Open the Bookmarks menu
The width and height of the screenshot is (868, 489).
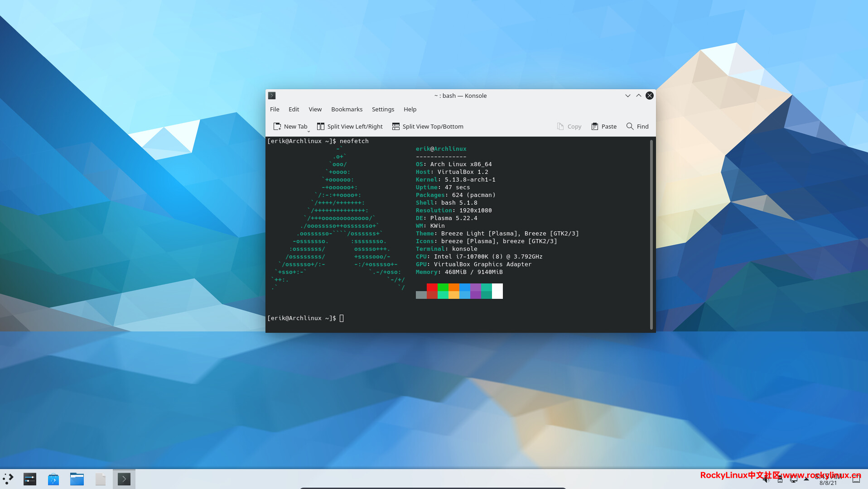[347, 109]
